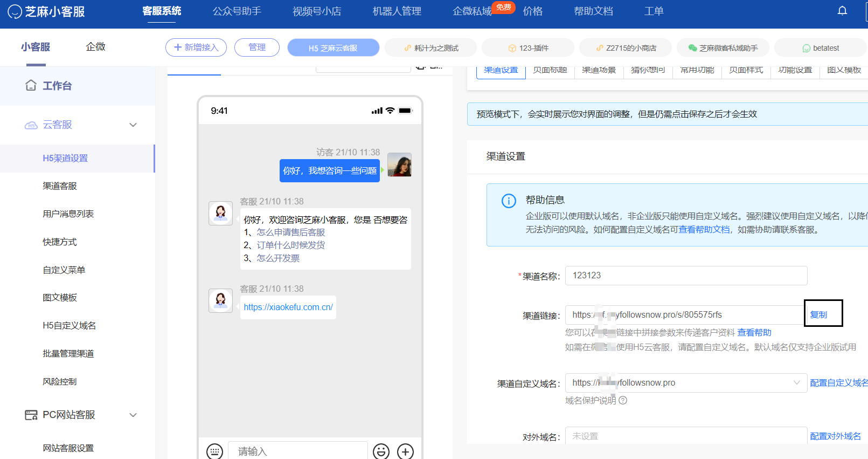868x459 pixels.
Task: Click the visitor avatar photo
Action: coord(399,165)
